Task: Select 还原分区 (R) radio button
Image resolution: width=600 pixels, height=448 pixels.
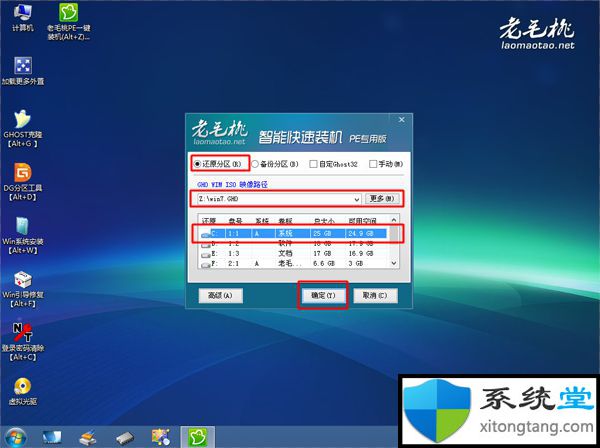Action: click(x=197, y=164)
